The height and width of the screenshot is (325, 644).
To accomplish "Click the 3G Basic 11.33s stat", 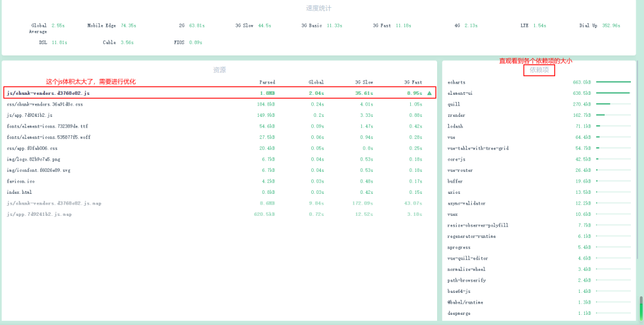I will click(x=323, y=26).
